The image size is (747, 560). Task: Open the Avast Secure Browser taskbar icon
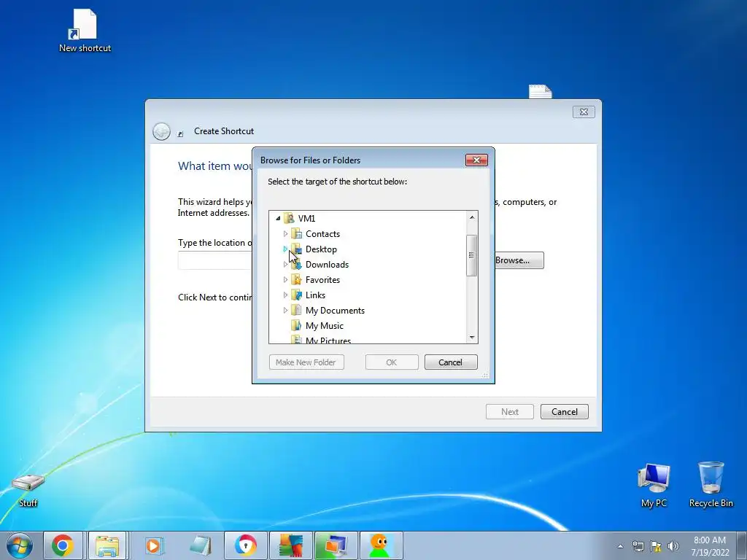(245, 545)
